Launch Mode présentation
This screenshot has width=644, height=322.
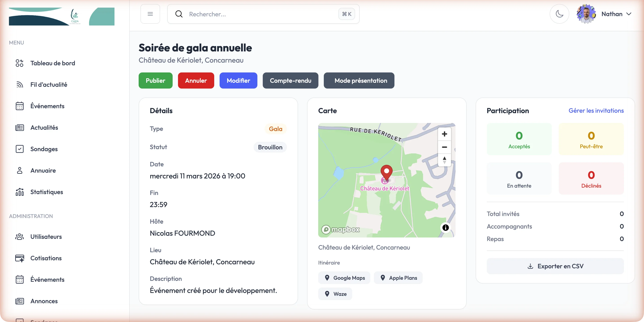[x=359, y=80]
